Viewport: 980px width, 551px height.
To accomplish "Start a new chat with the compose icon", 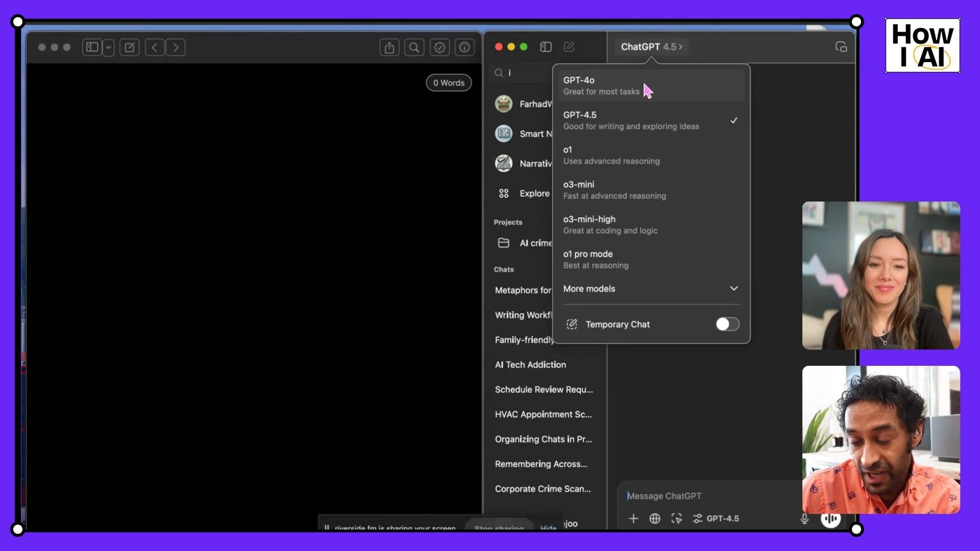I will (x=569, y=47).
